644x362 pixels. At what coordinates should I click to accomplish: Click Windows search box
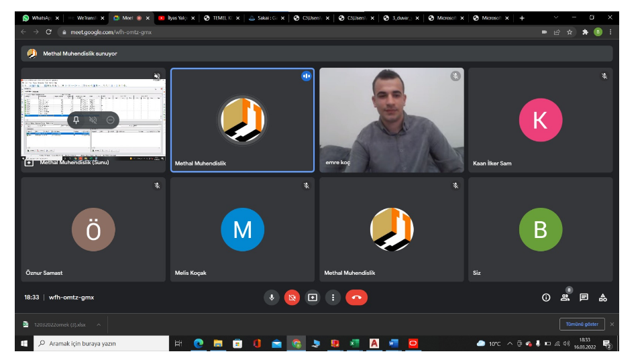click(101, 343)
